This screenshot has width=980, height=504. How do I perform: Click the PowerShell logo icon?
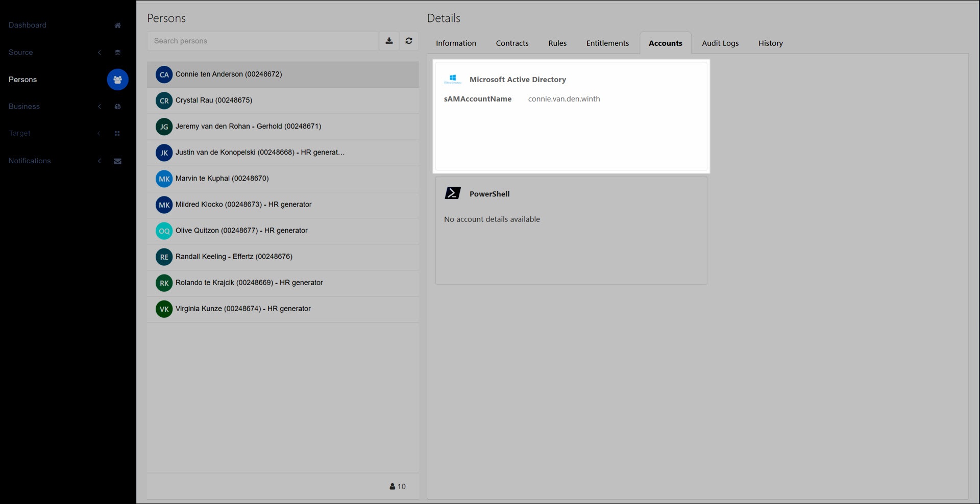pyautogui.click(x=453, y=193)
